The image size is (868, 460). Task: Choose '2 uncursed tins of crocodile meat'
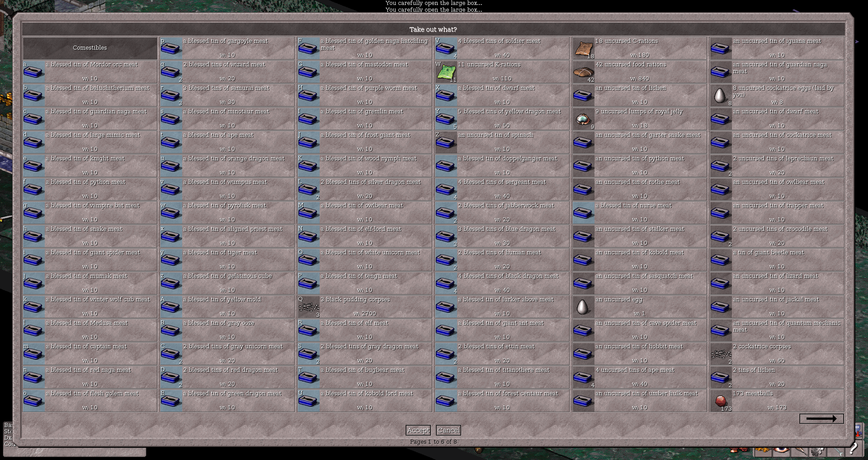(x=777, y=236)
